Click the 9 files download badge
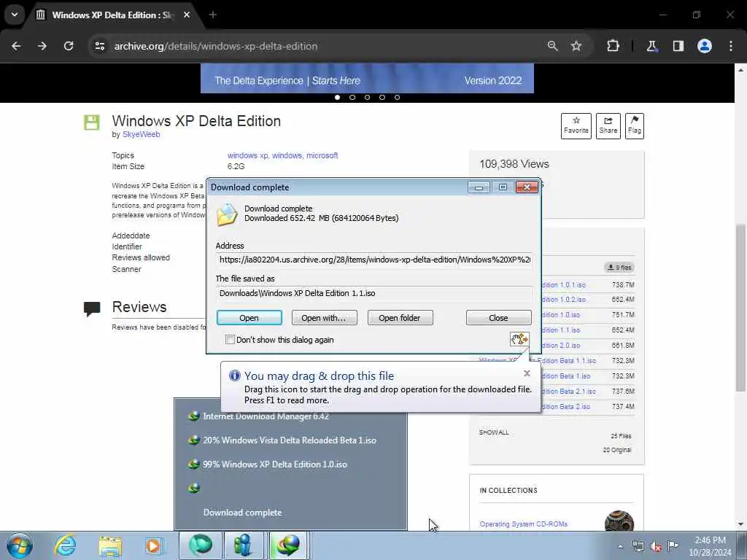 coord(619,268)
